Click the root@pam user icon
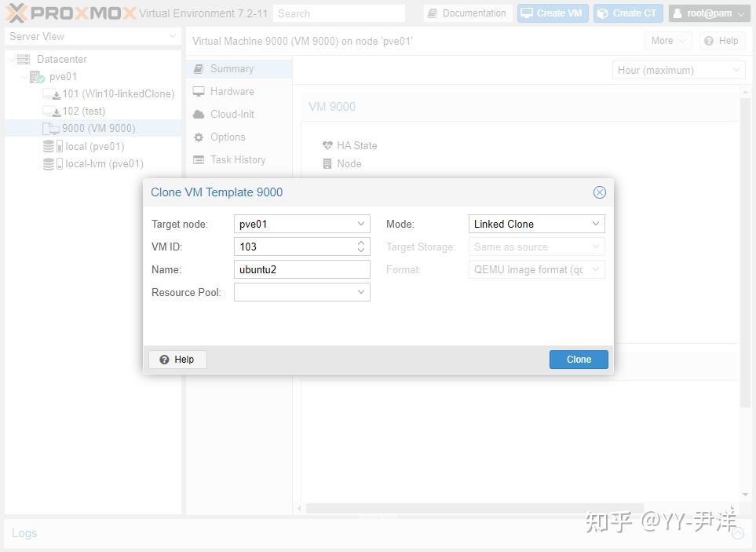The image size is (756, 552). pyautogui.click(x=677, y=13)
